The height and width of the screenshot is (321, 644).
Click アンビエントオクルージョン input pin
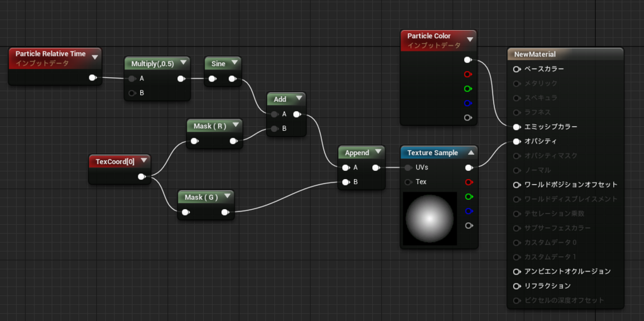(516, 271)
